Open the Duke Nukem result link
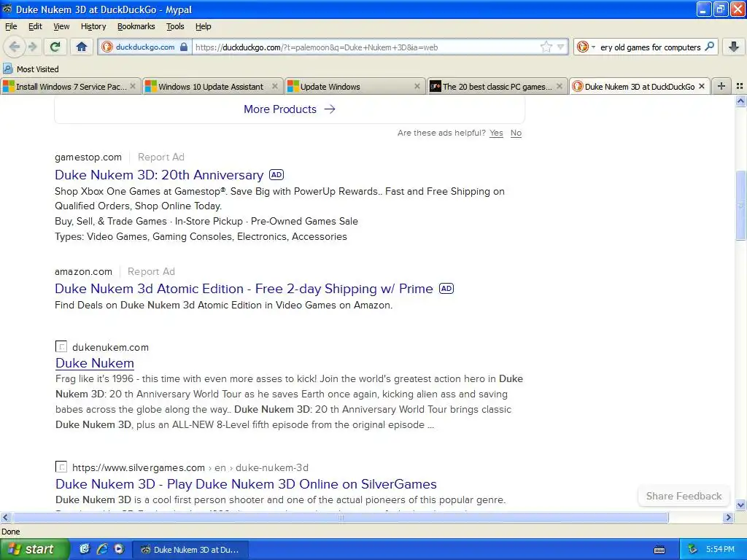Viewport: 747px width, 560px height. [x=95, y=363]
